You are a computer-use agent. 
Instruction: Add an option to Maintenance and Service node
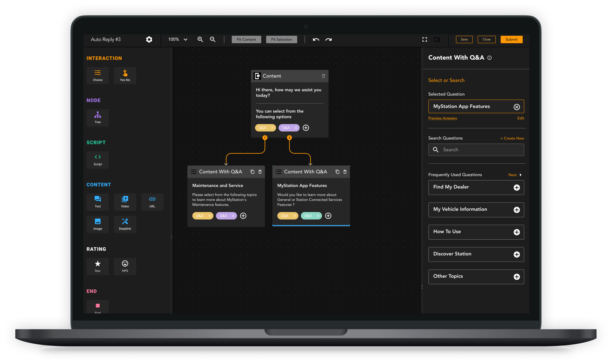pos(243,216)
